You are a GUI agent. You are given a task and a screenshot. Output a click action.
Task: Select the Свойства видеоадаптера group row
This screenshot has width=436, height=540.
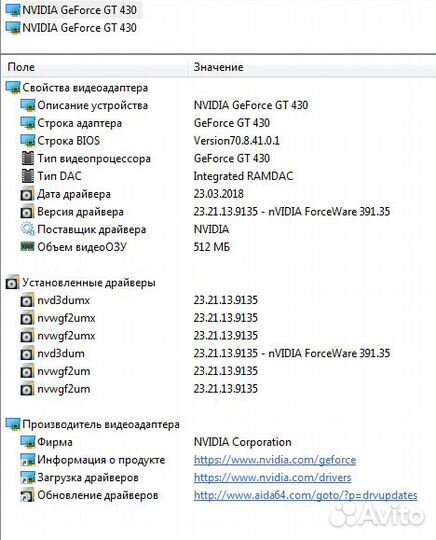click(x=85, y=88)
